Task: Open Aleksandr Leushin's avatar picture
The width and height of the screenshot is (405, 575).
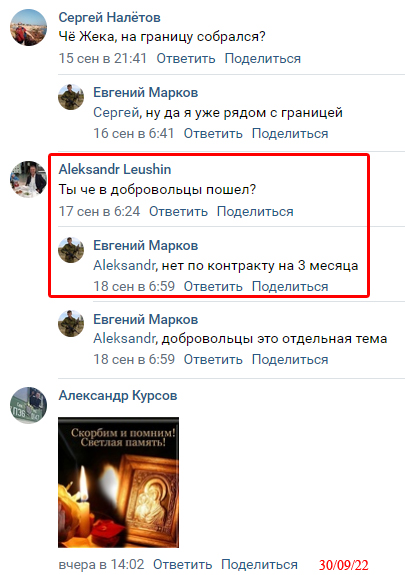Action: (28, 179)
